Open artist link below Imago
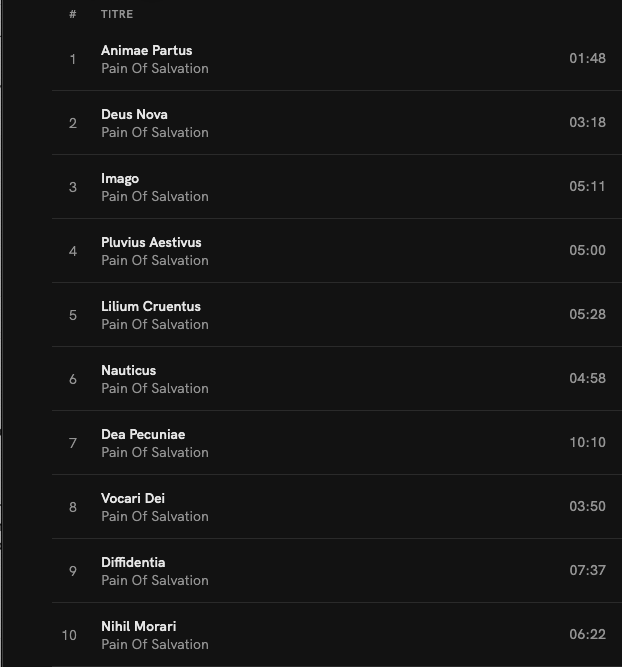Screen dimensions: 622x667 [x=155, y=196]
